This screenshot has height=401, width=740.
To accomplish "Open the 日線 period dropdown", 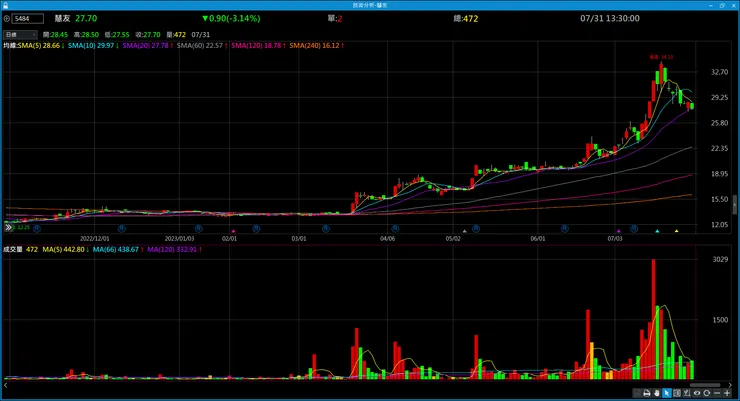I will click(x=20, y=35).
